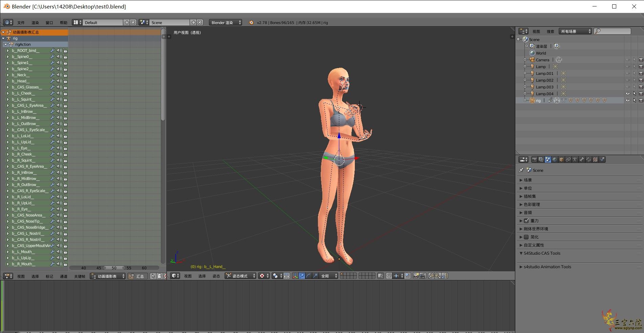644x333 pixels.
Task: Open the Constraints properties tab (chain icon)
Action: 568,160
